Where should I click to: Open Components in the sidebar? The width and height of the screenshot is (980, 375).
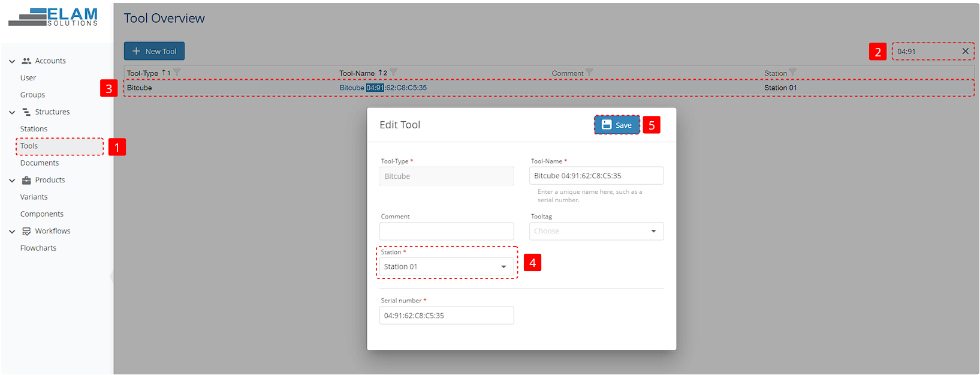[x=42, y=214]
